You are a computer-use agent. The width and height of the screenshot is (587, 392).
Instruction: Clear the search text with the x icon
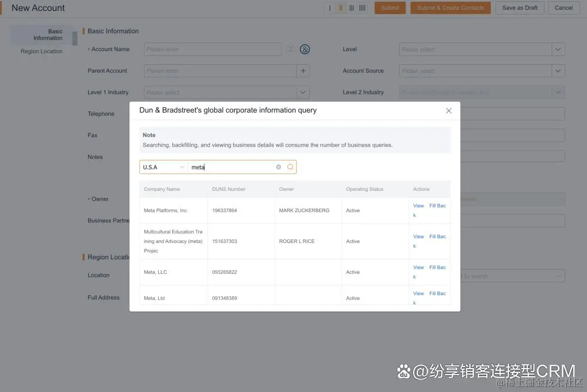(x=278, y=167)
